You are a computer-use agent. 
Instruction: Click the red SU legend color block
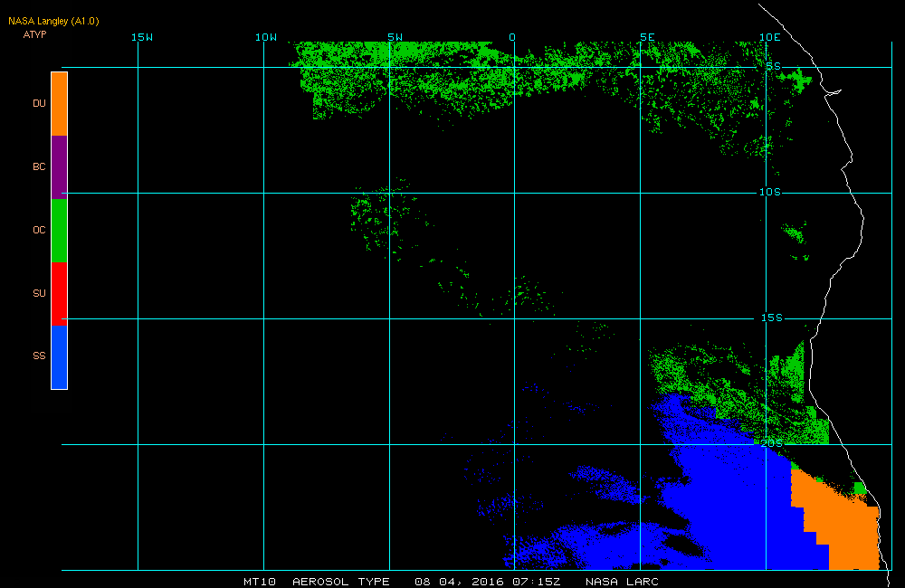click(60, 294)
